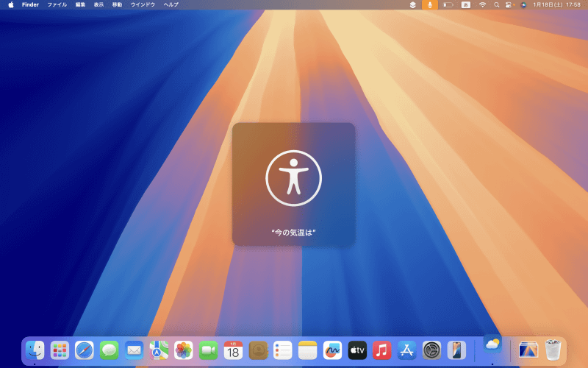
Task: Open the Weather app in Dock
Action: coord(492,344)
